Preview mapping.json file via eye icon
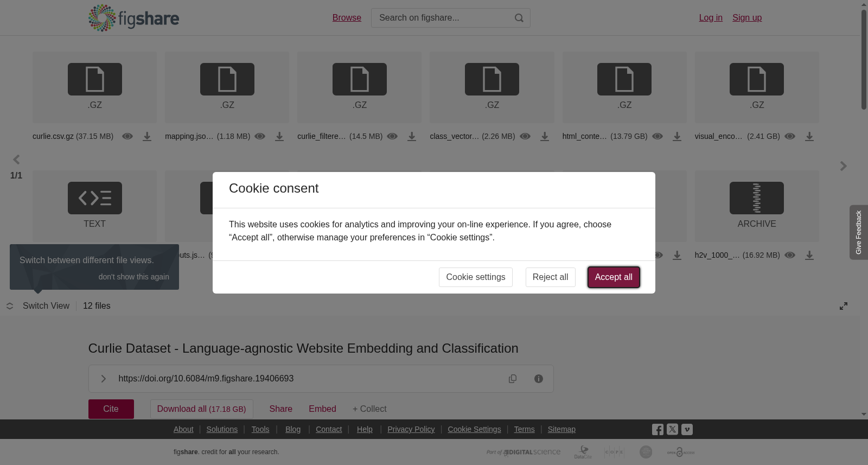 pos(260,136)
